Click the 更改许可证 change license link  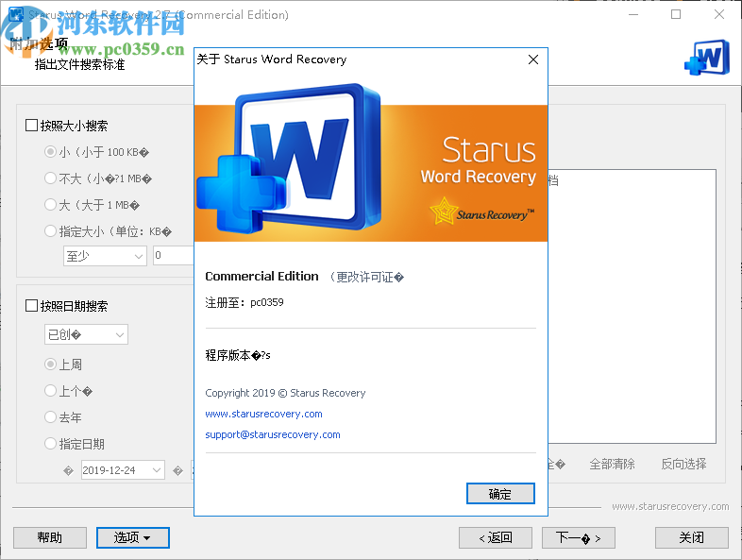(x=366, y=277)
